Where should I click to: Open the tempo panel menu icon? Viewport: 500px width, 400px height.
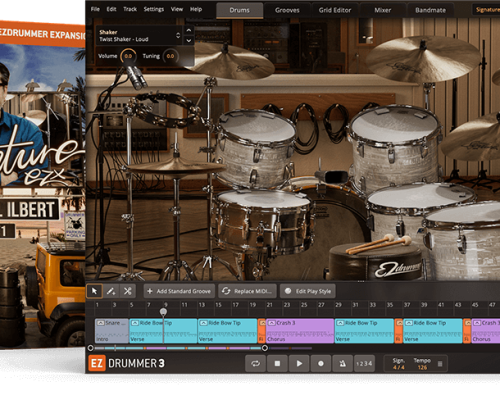(440, 364)
